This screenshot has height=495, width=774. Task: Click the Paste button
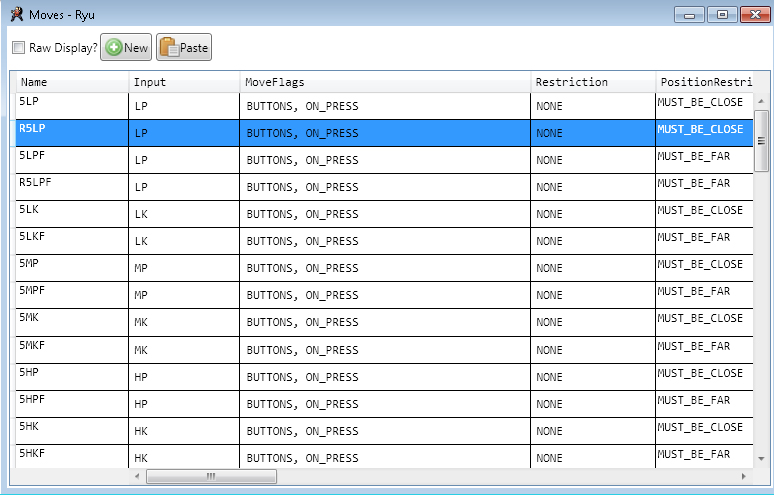click(x=184, y=47)
